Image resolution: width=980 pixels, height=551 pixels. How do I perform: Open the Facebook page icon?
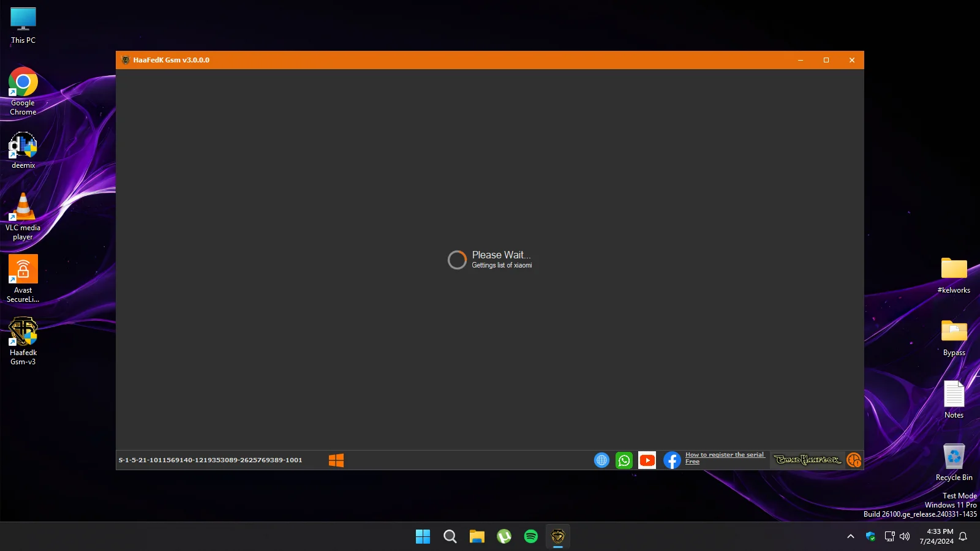[x=672, y=460]
